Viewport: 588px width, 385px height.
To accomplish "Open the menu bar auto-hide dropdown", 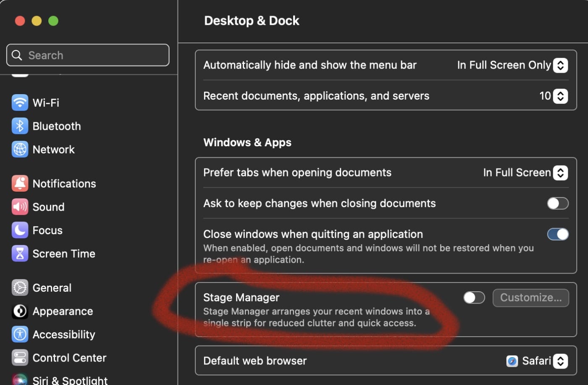I will tap(560, 65).
